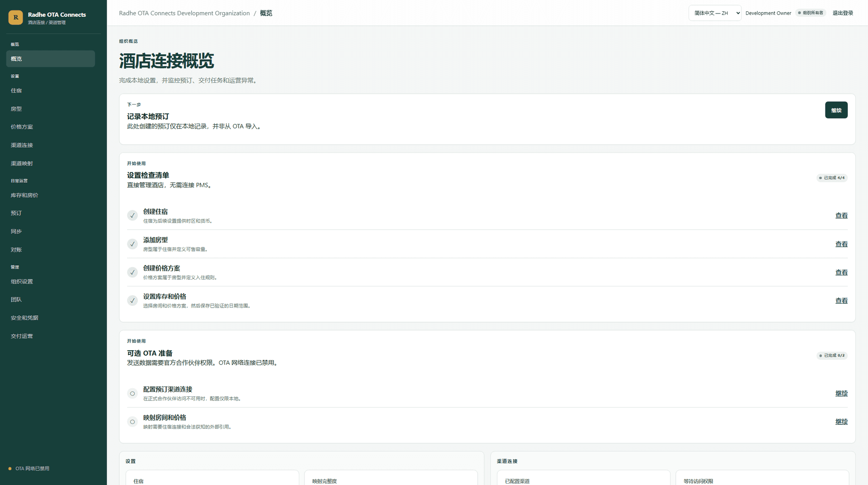This screenshot has width=868, height=485.
Task: Navigate to 渠道连接 in sidebar
Action: pyautogui.click(x=51, y=145)
